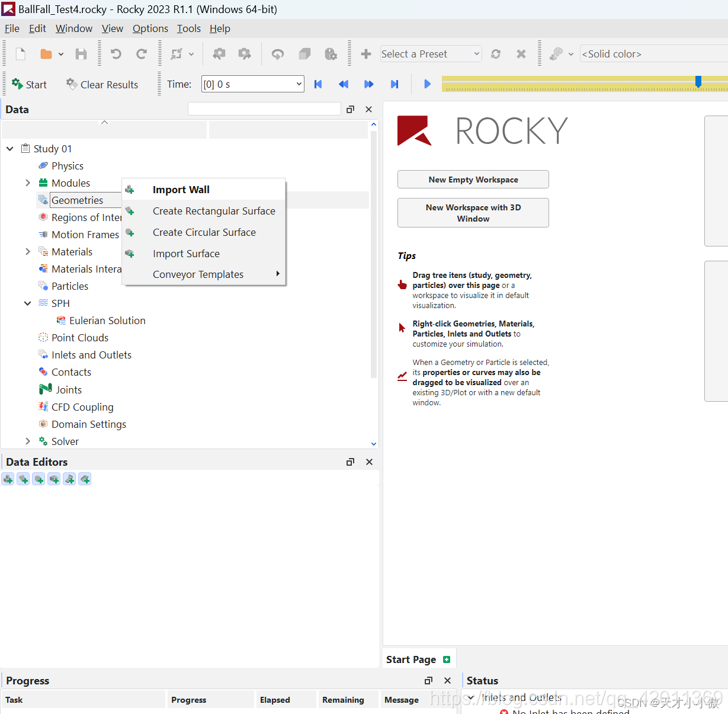Open the View menu

coord(113,28)
